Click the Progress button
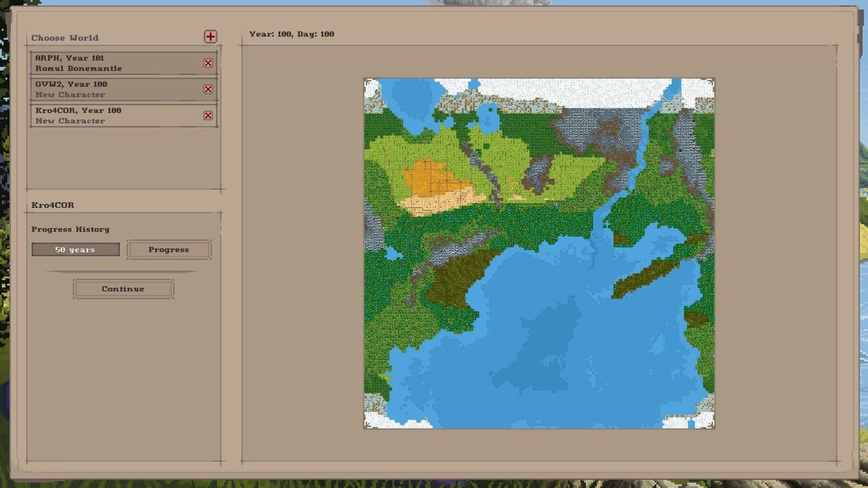868x488 pixels. 168,249
